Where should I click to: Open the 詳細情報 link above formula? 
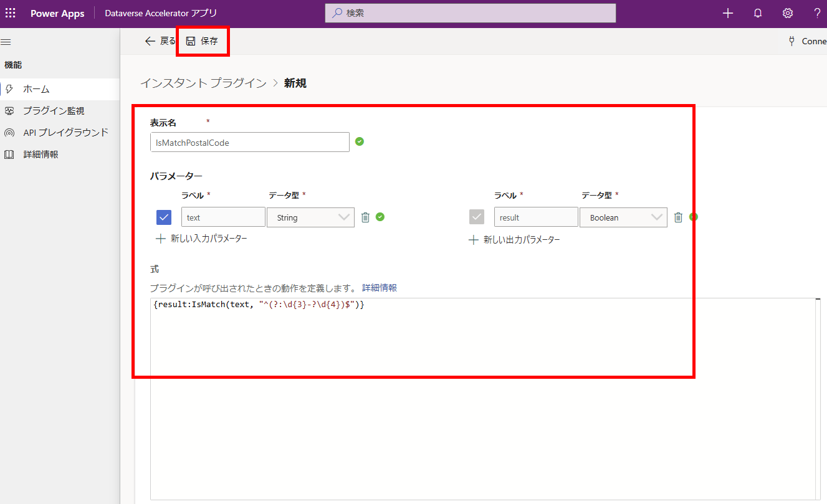coord(379,288)
